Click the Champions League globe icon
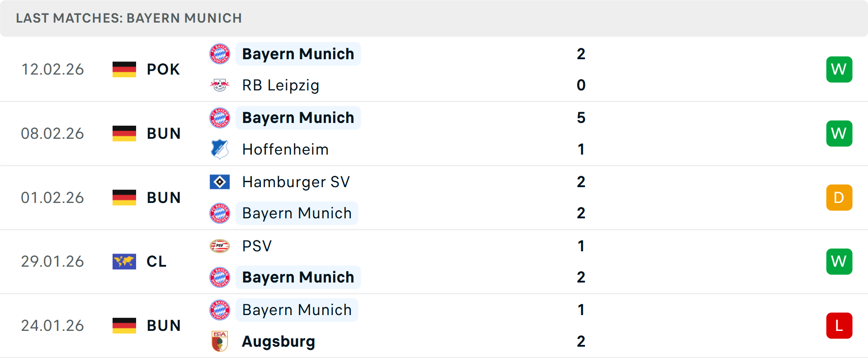 coord(124,261)
